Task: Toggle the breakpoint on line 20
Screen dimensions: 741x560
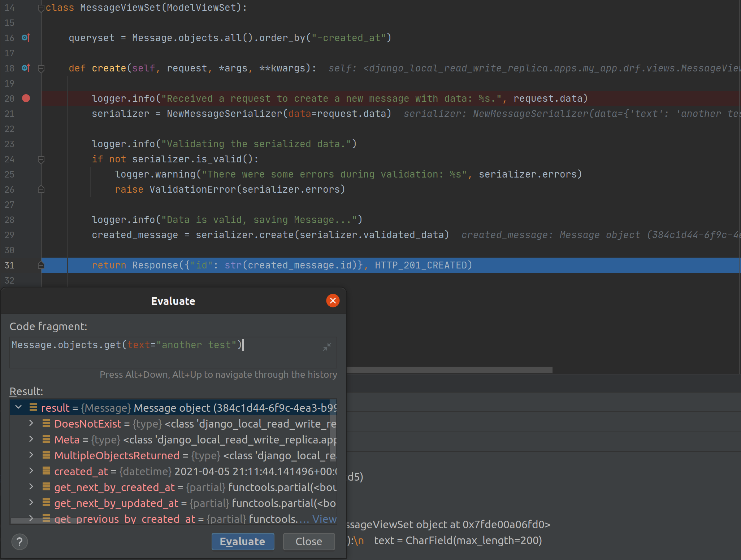Action: click(26, 98)
